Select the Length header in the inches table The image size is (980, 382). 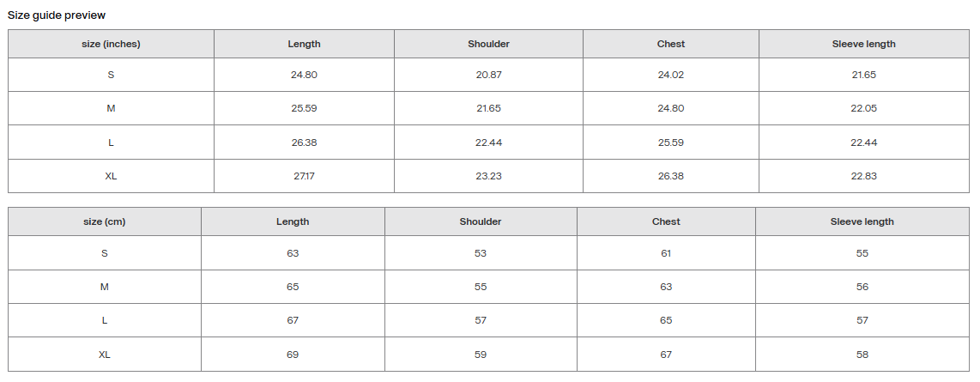(304, 44)
